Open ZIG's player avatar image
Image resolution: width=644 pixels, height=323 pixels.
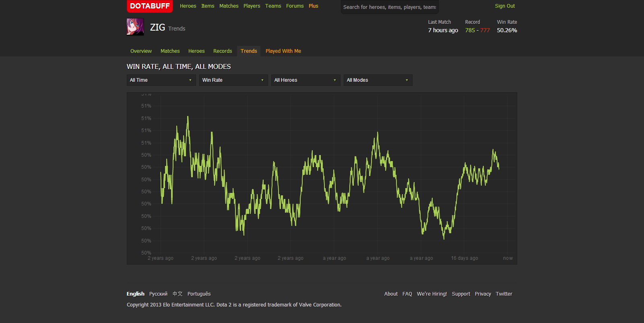coord(135,27)
